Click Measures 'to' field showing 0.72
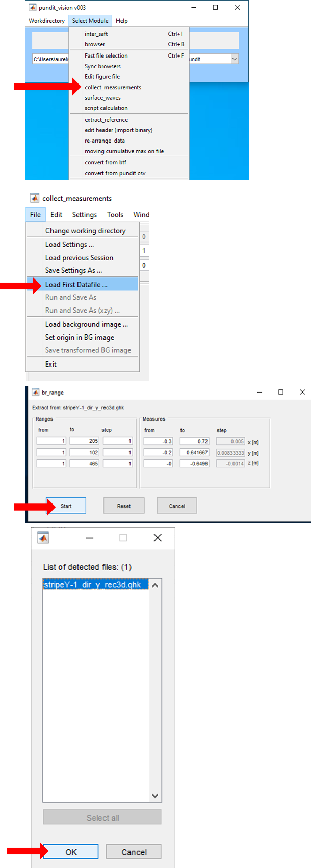Image resolution: width=311 pixels, height=868 pixels. point(195,441)
